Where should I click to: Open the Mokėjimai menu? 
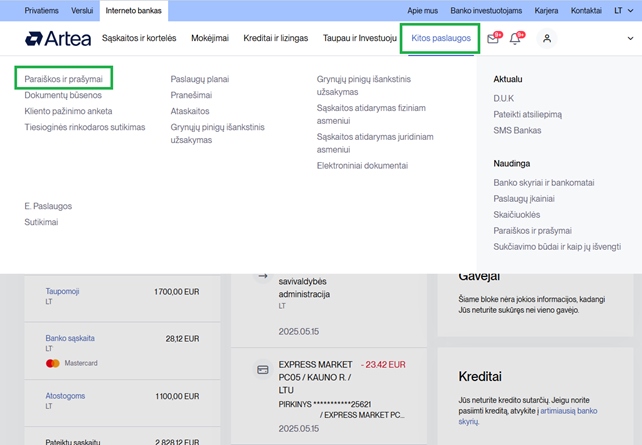pos(210,38)
